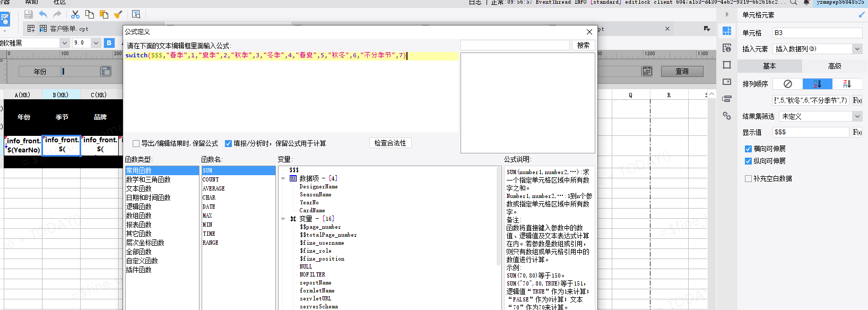Open the hyperlink panel icon in right sidebar
The height and width of the screenshot is (310, 868).
click(727, 116)
